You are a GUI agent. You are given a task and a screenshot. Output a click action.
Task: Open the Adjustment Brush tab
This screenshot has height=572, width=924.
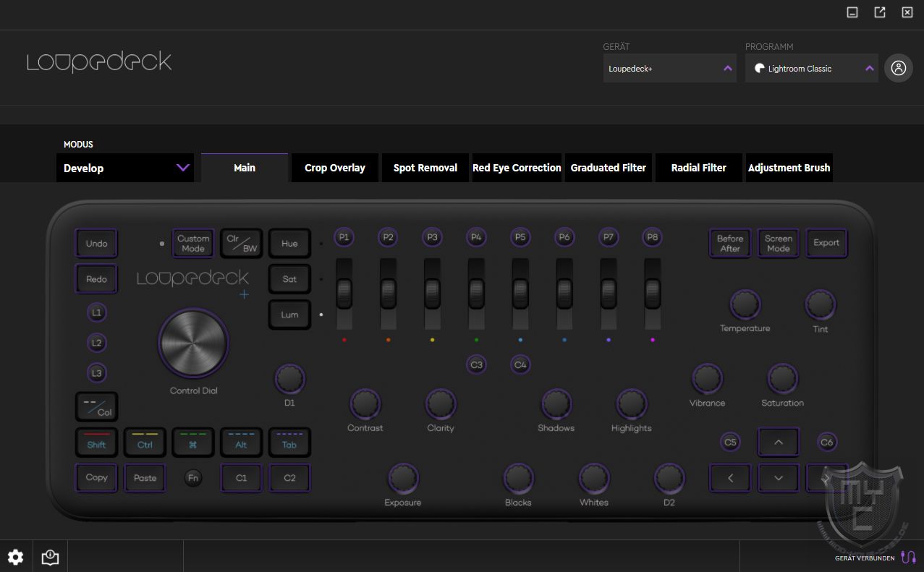pos(789,168)
